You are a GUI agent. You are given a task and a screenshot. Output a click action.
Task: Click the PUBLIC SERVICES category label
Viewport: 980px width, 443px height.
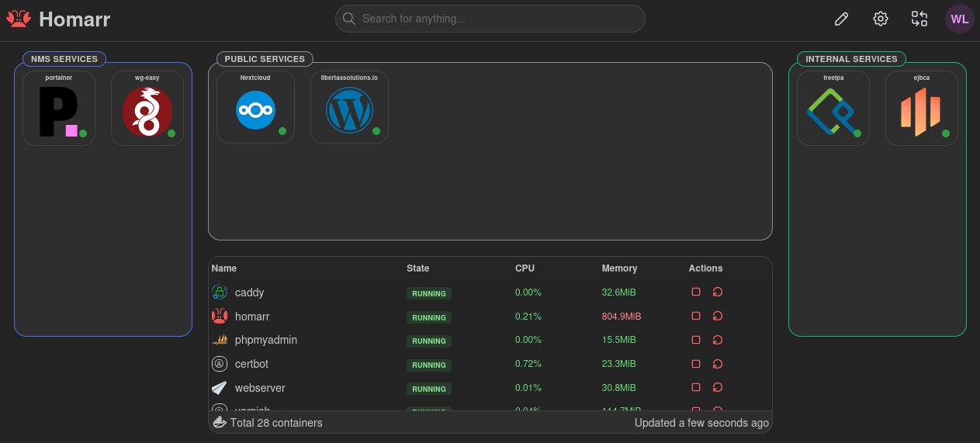[265, 59]
